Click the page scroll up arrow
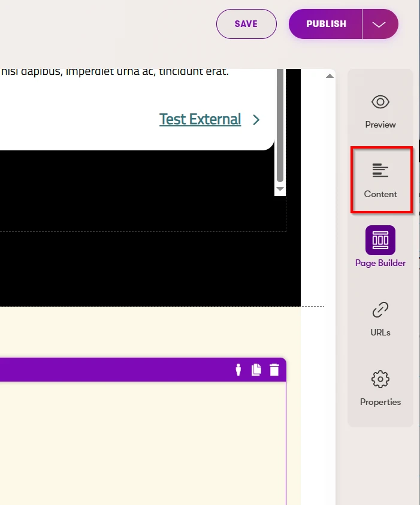The width and height of the screenshot is (420, 505). coord(329,76)
